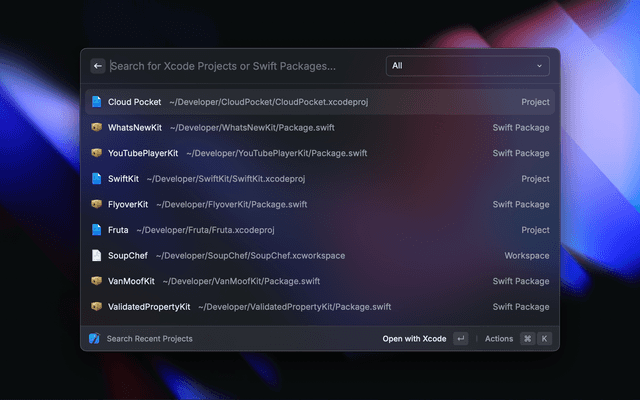
Task: Click the Return key shortcut icon
Action: [460, 339]
